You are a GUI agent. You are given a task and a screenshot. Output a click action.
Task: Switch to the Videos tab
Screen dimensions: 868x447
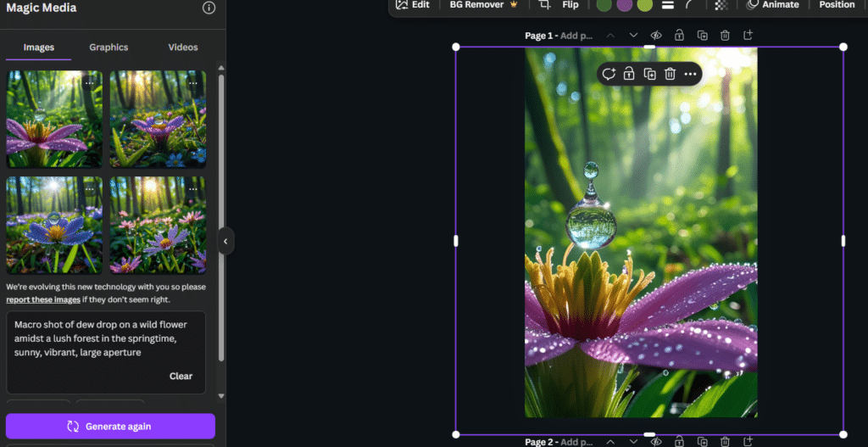click(182, 47)
